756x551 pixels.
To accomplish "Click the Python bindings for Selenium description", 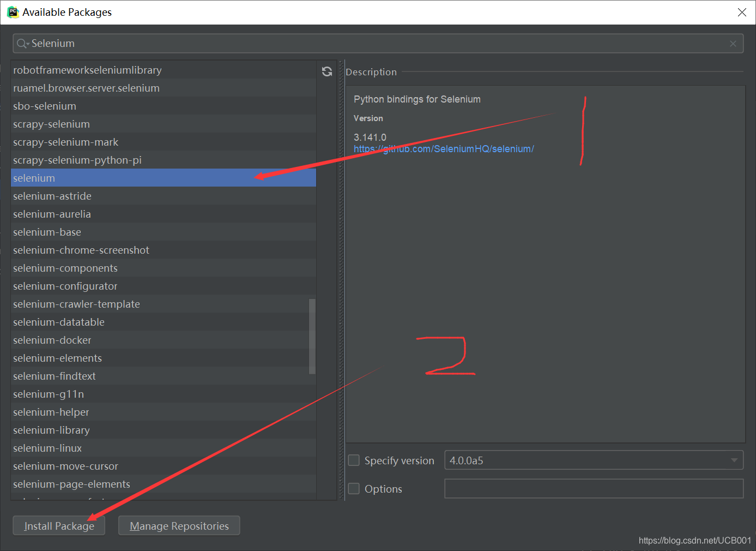I will 417,99.
